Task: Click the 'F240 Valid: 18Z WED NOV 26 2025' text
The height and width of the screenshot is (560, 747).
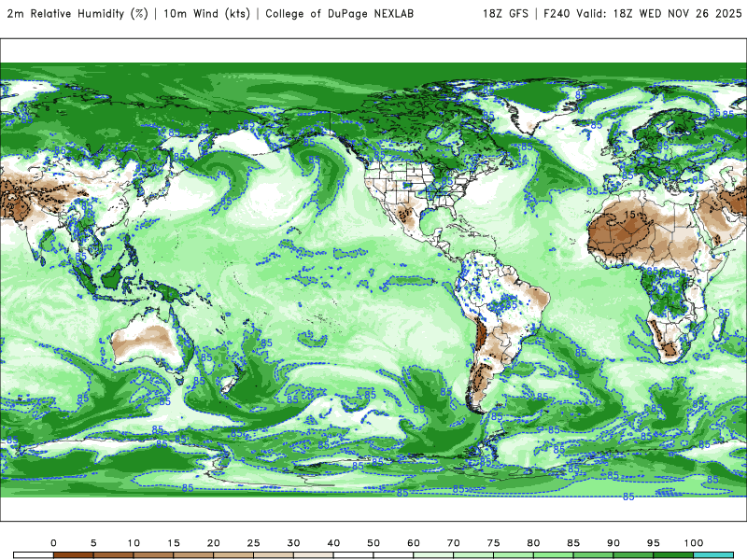Action: coord(642,14)
